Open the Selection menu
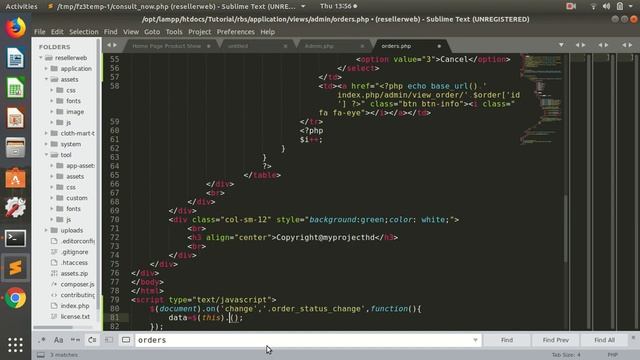The height and width of the screenshot is (360, 640). point(84,32)
